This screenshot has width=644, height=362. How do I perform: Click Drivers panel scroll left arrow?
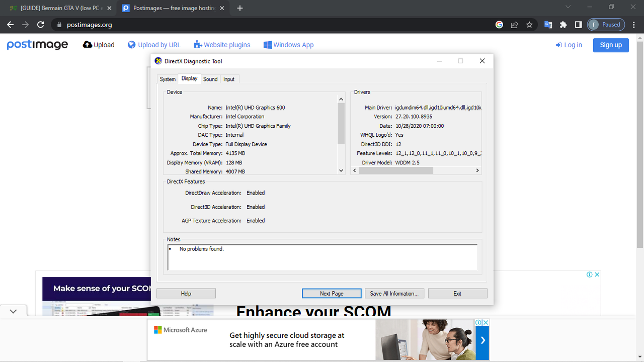point(355,170)
